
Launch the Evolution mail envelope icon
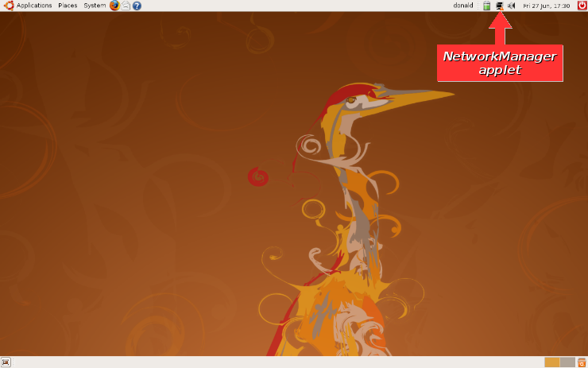tap(126, 6)
